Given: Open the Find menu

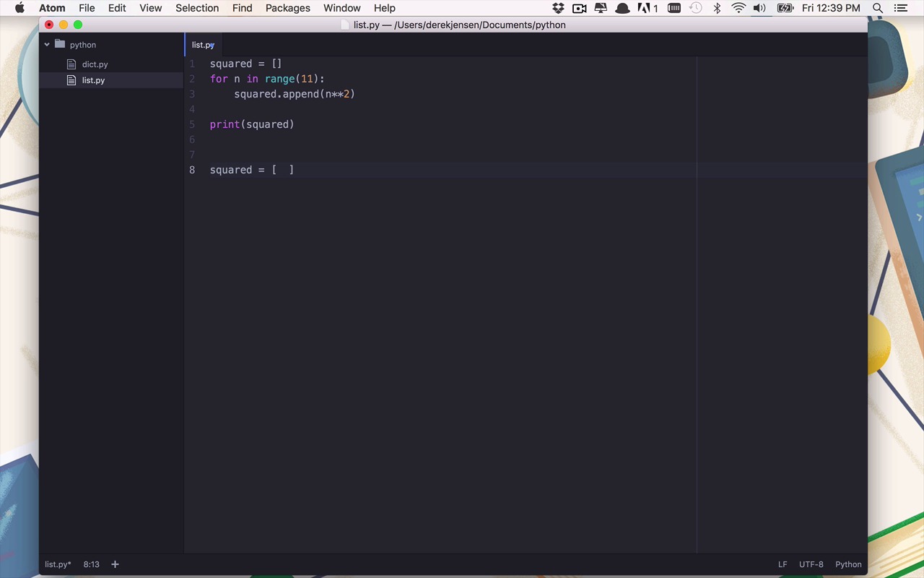Looking at the screenshot, I should (242, 8).
